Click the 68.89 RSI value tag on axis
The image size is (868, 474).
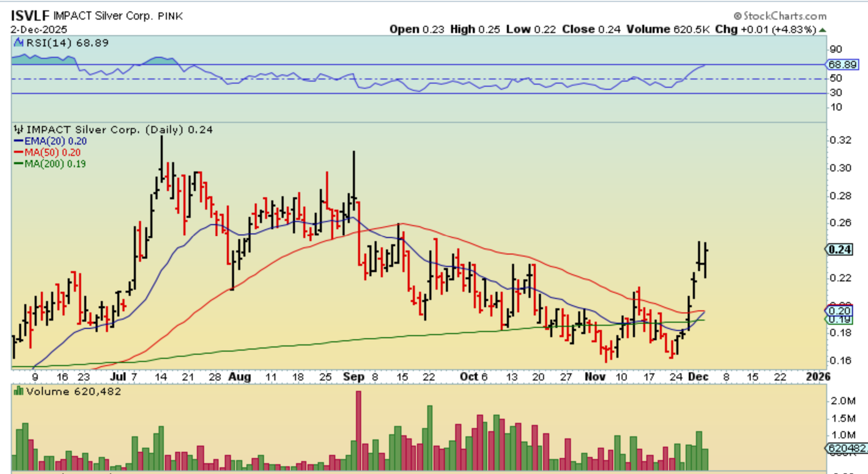[x=842, y=65]
